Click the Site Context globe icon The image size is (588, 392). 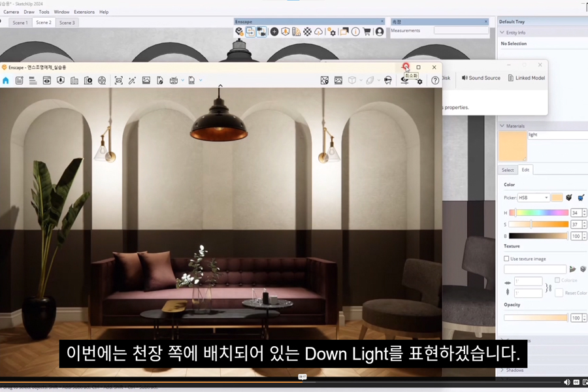pyautogui.click(x=102, y=80)
